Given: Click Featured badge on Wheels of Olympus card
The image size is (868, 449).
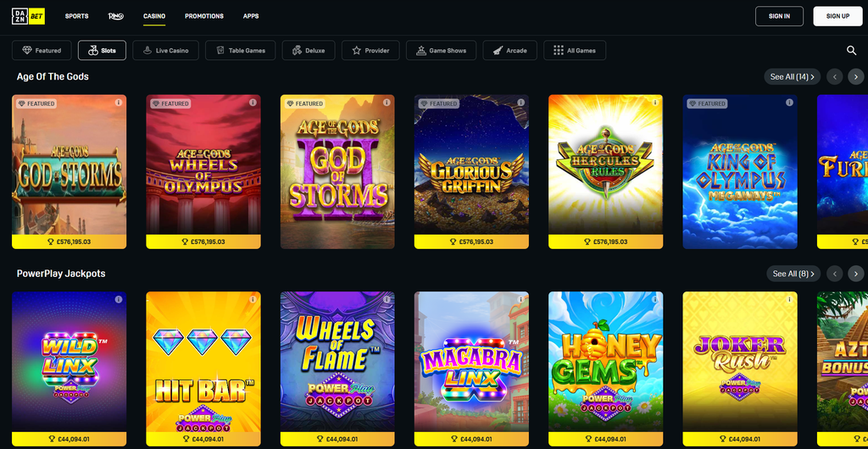Looking at the screenshot, I should click(170, 103).
